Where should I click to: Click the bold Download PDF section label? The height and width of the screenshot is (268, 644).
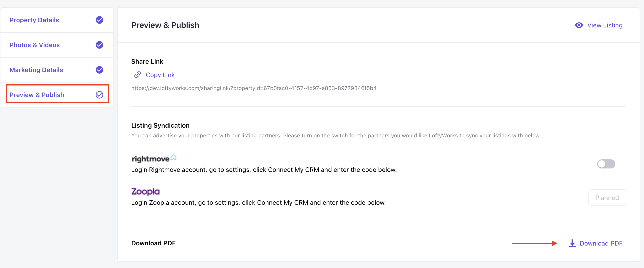[153, 243]
